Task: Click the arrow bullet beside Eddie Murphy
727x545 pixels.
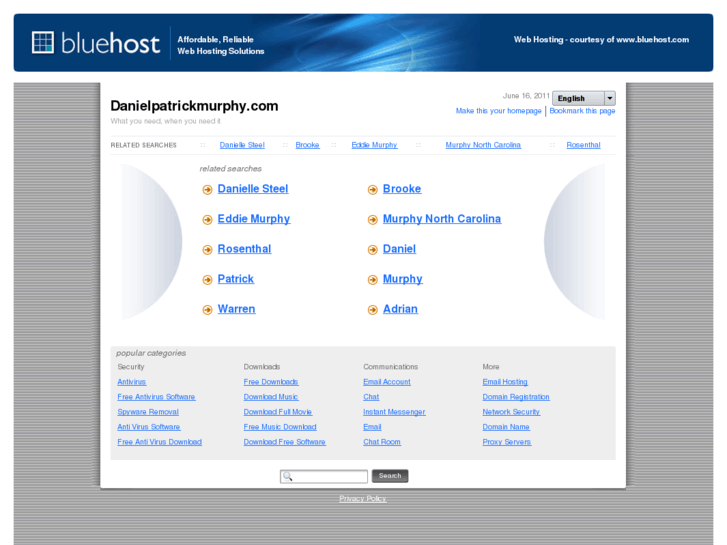Action: [x=207, y=220]
